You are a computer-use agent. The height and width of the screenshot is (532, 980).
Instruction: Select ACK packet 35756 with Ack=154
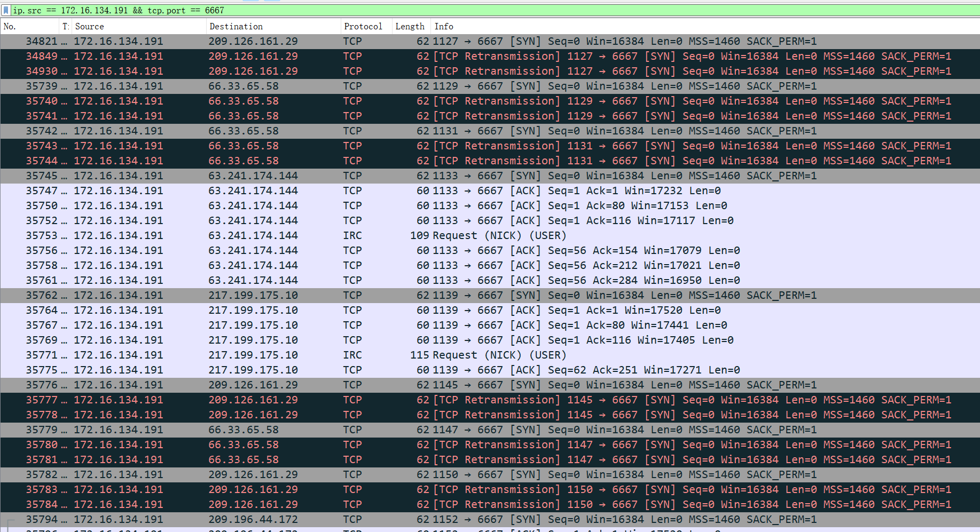490,250
